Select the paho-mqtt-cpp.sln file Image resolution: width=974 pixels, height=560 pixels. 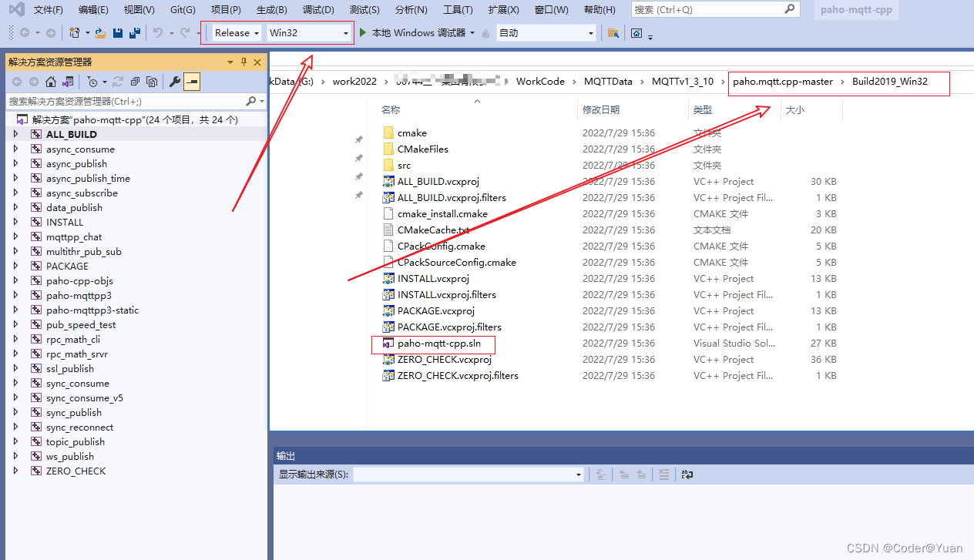pos(439,344)
